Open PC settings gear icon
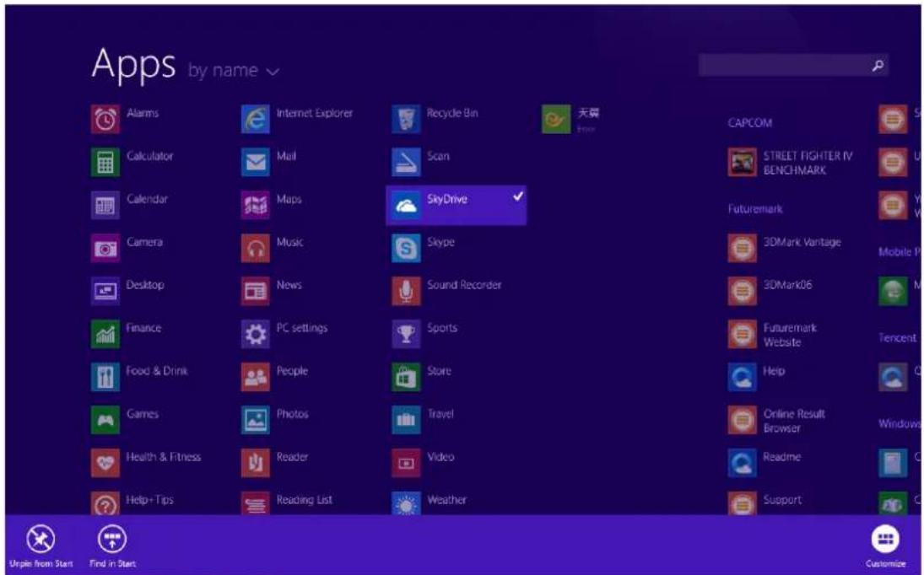The width and height of the screenshot is (924, 575). (x=255, y=334)
